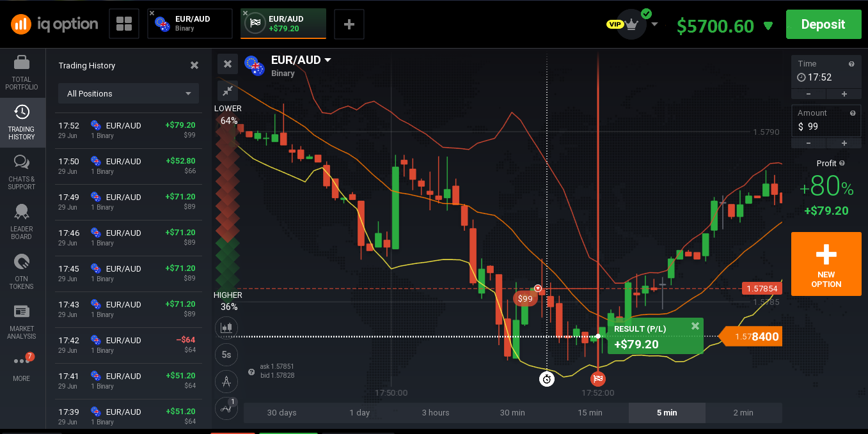Add a new asset tab with plus

349,24
